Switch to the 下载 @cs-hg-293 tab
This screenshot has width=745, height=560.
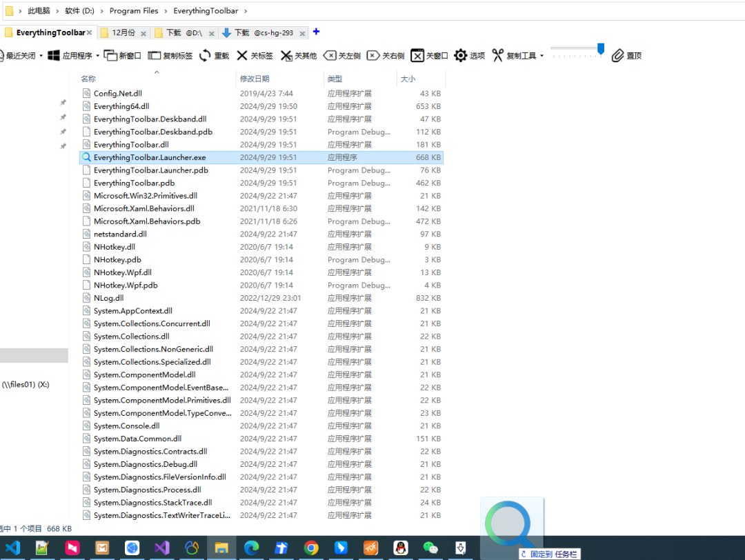click(264, 33)
